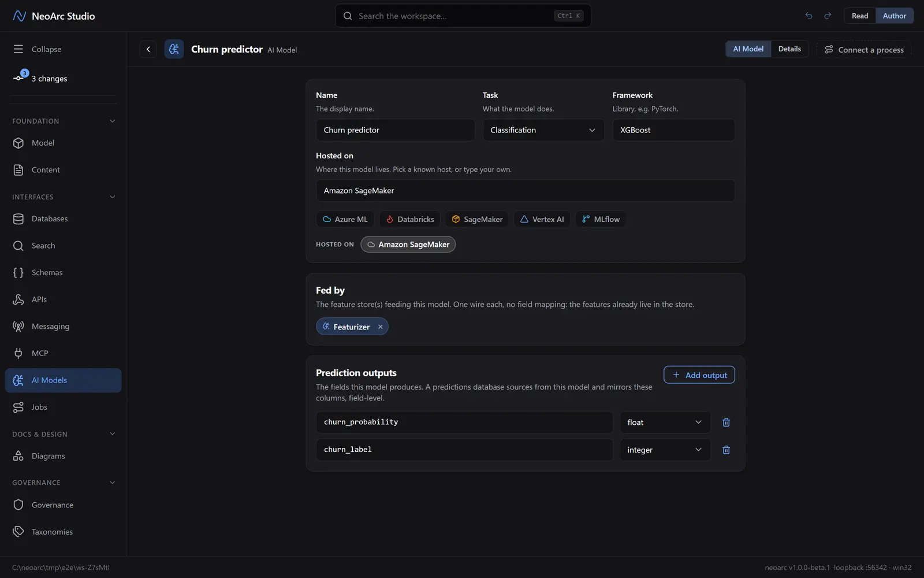Click the Taxonomies tags icon
The width and height of the screenshot is (924, 578).
coord(18,532)
